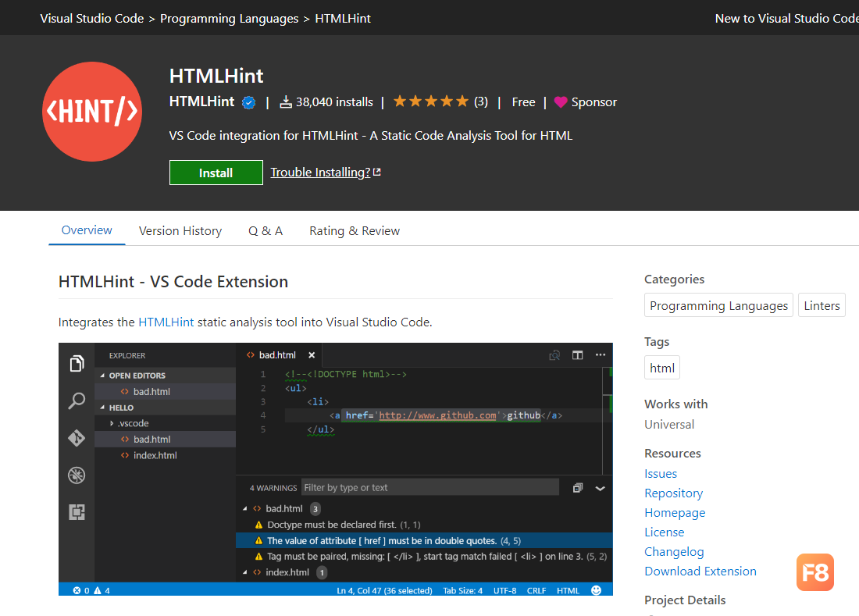The height and width of the screenshot is (616, 859).
Task: Click the New to Visual Studio Code link
Action: 786,19
